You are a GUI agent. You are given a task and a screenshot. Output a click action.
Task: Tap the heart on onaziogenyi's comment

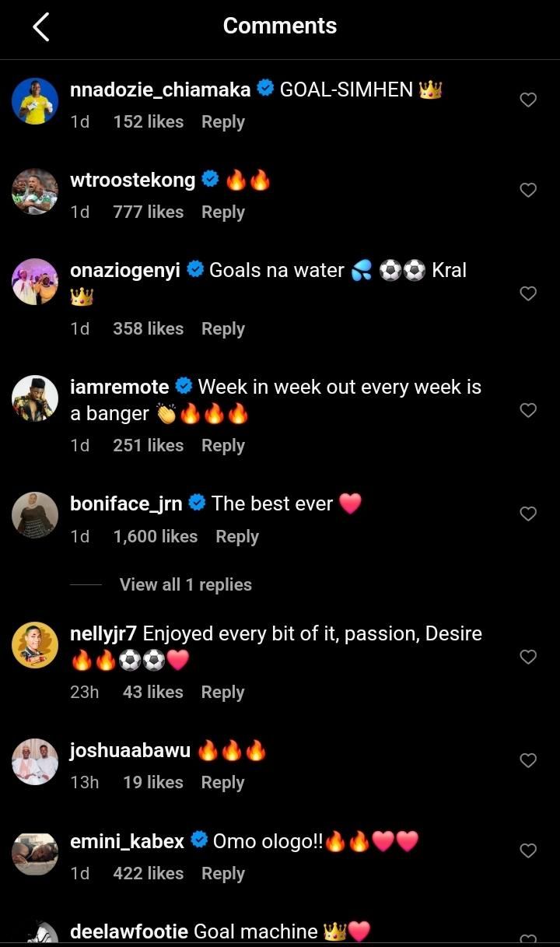(528, 293)
